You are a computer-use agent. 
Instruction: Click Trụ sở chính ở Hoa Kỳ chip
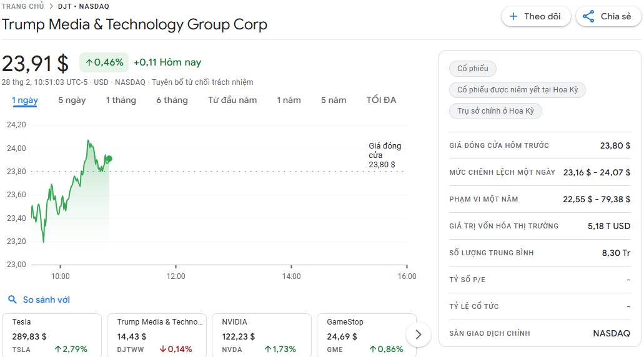[495, 111]
